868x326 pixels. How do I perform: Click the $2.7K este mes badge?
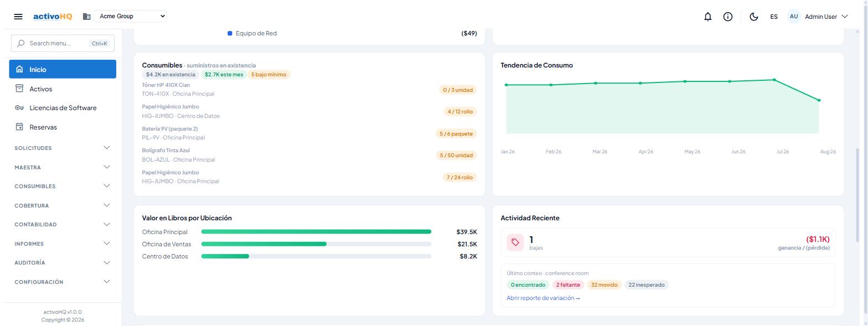[224, 74]
